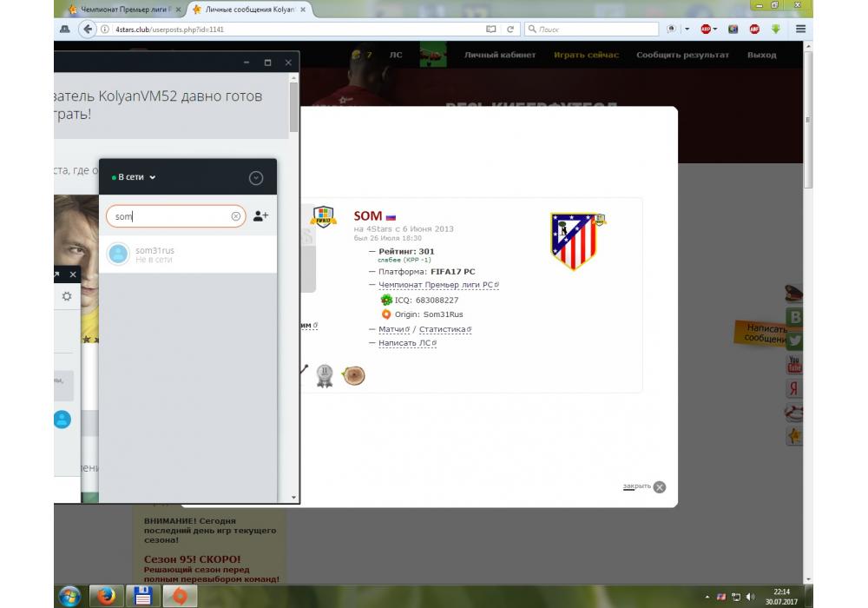Screen dimensions: 868x608
Task: Open the Firefox hamburger menu
Action: coord(800,30)
